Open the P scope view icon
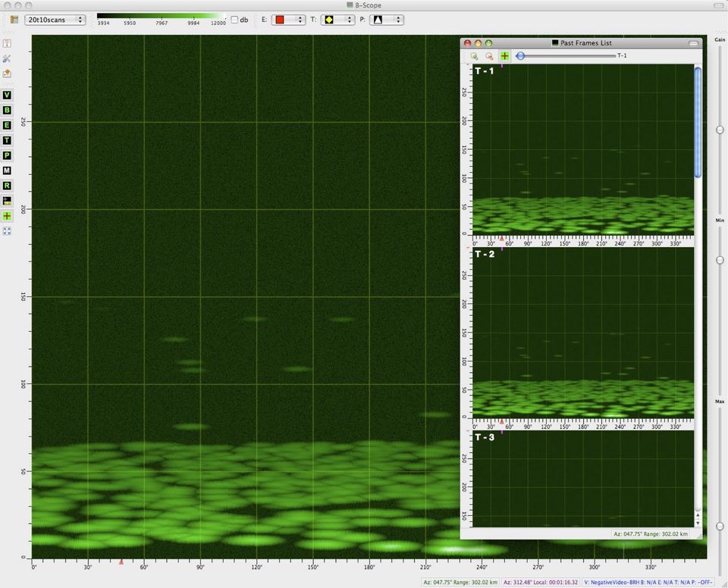728x588 pixels. click(x=6, y=155)
